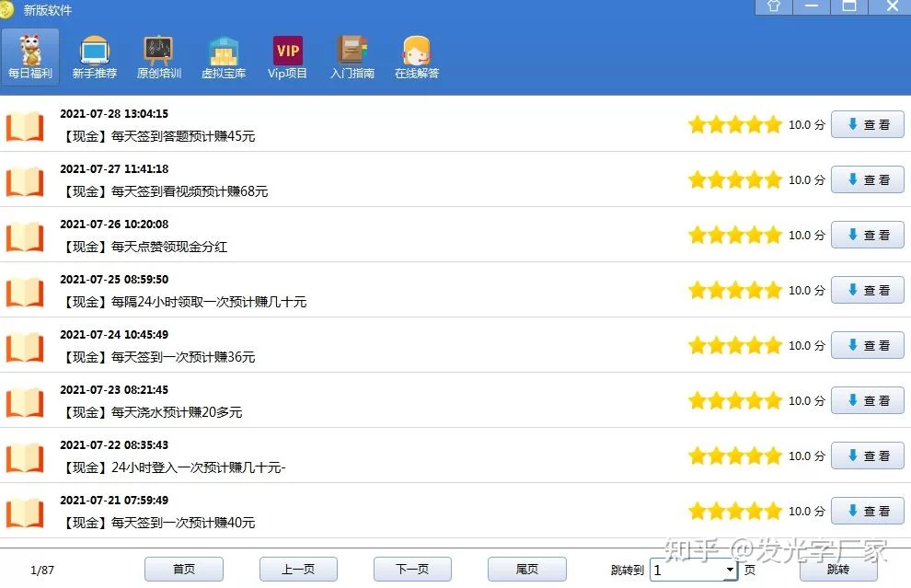Image resolution: width=911 pixels, height=588 pixels.
Task: Click 查看 for 每天点赞领现金分红
Action: 867,236
